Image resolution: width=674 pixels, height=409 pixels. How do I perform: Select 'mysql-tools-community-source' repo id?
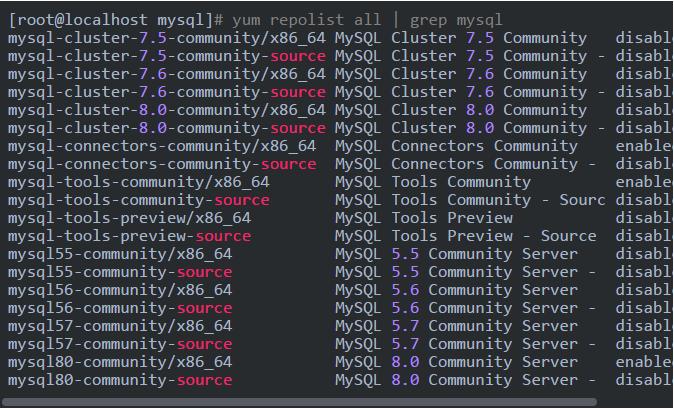pyautogui.click(x=139, y=201)
